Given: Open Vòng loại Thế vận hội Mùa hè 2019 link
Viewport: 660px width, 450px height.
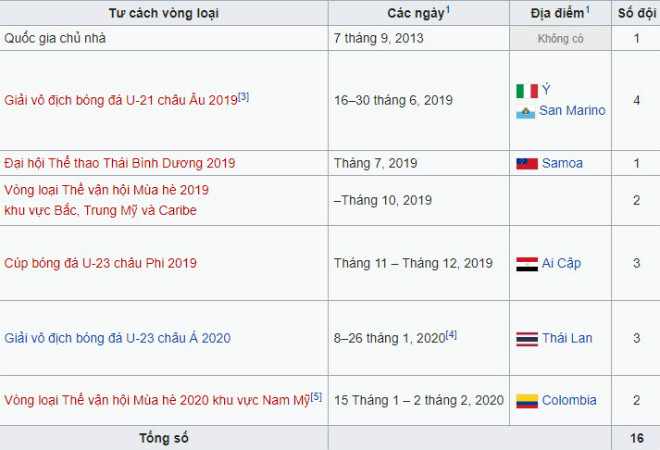Looking at the screenshot, I should 106,189.
